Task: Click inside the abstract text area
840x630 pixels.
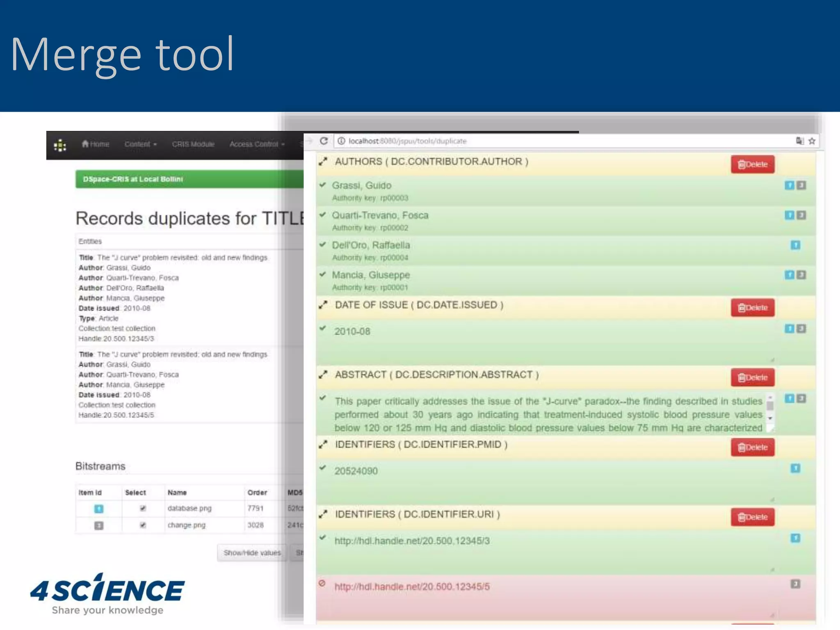Action: click(x=548, y=414)
